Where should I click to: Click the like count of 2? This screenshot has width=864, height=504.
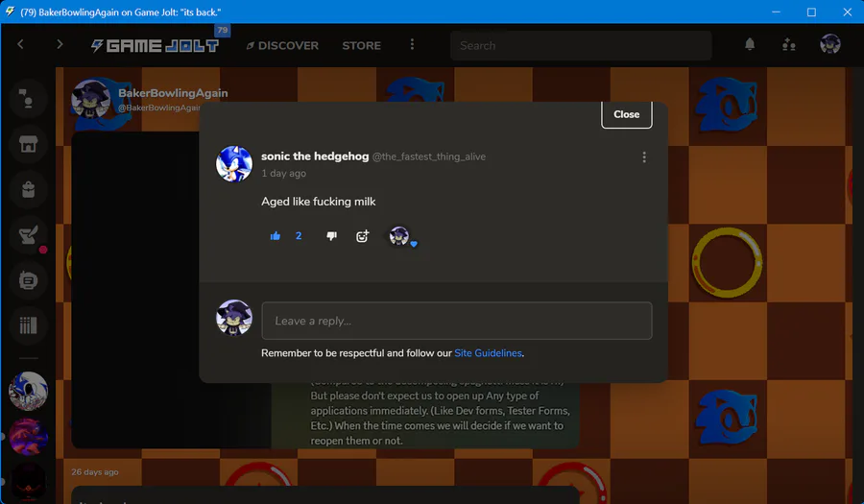tap(299, 236)
